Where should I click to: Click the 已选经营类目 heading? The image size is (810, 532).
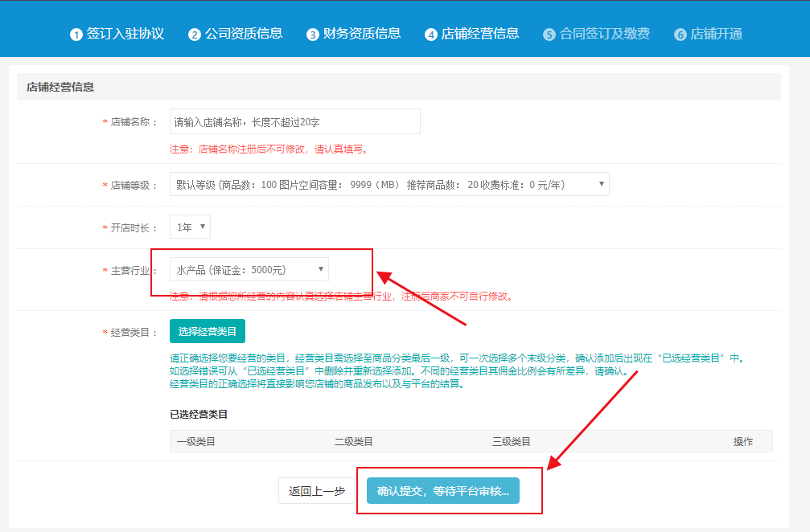tap(199, 415)
